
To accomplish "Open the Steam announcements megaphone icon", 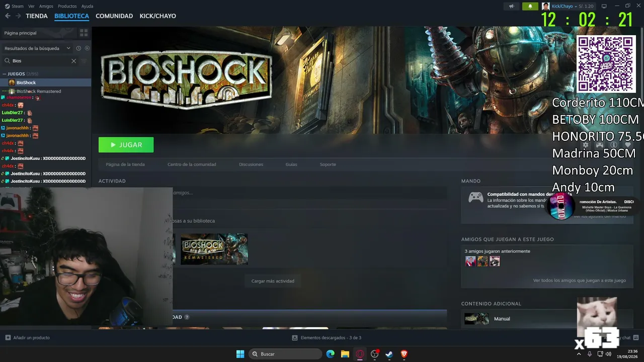I will pos(512,6).
